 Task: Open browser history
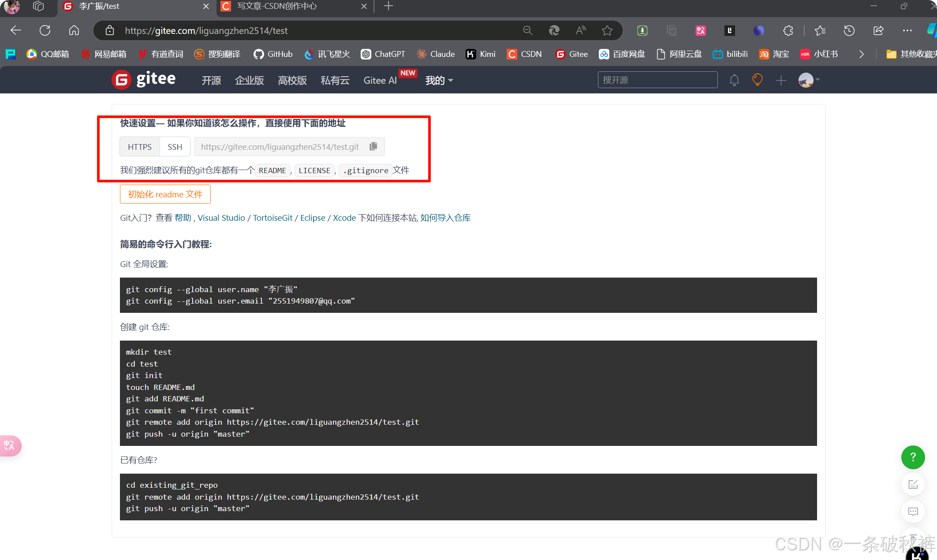point(849,30)
